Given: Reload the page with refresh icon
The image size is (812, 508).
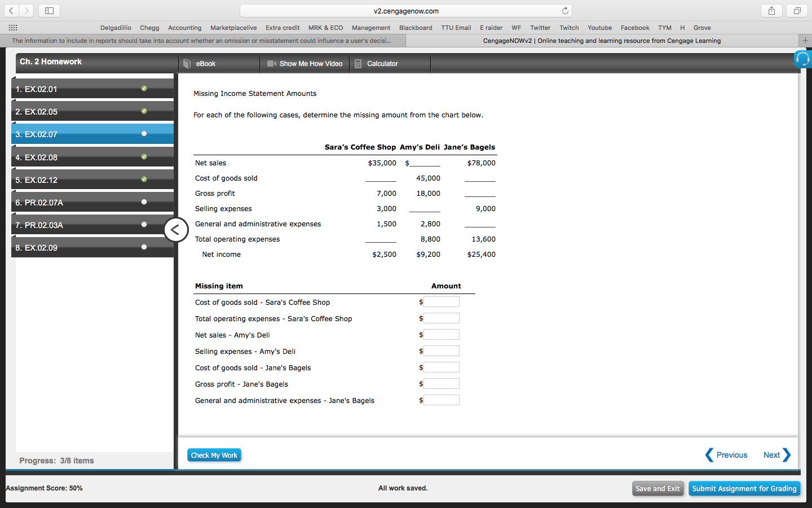Looking at the screenshot, I should pos(565,10).
